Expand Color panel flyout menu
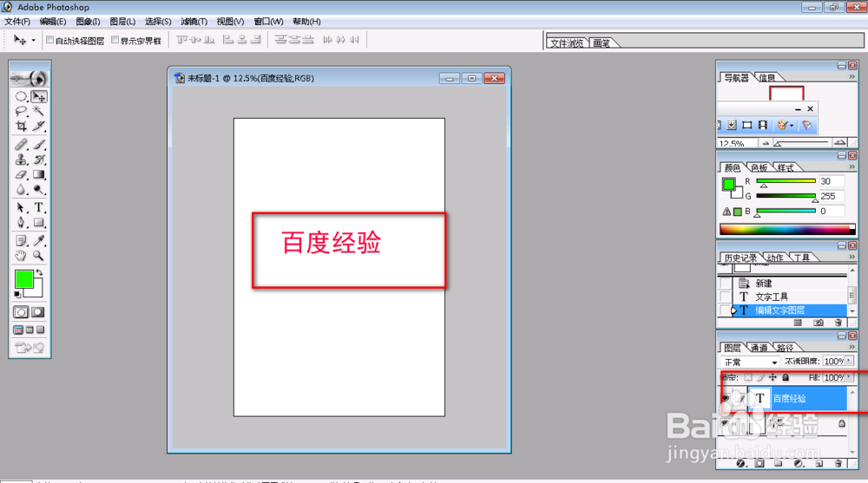Screen dimensions: 868x483 (852, 167)
